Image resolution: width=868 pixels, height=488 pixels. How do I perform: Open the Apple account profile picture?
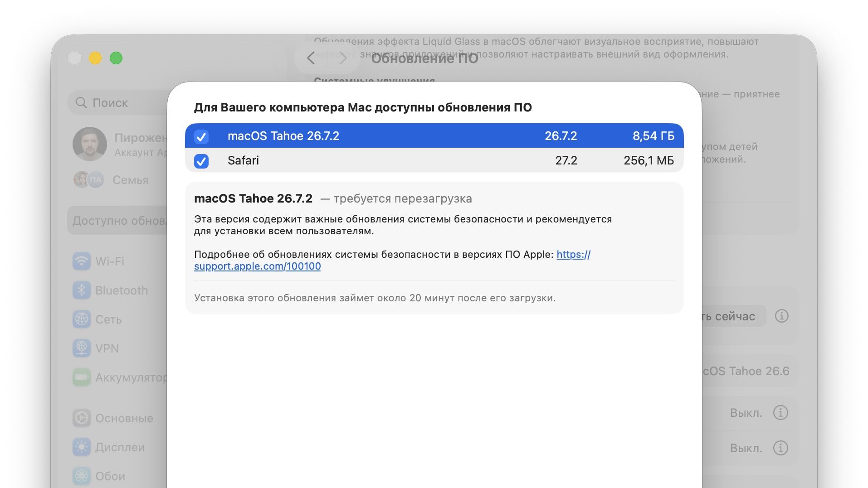(90, 144)
